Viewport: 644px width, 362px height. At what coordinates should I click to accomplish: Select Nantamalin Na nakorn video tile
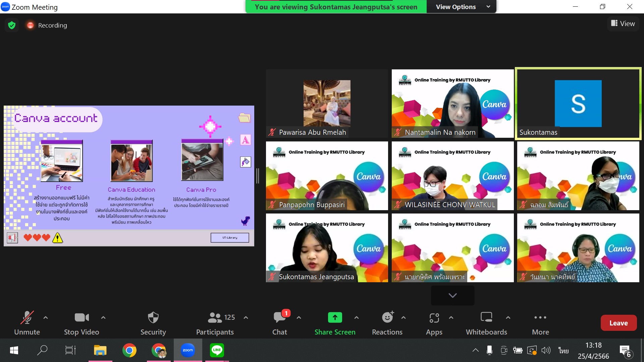(x=453, y=104)
